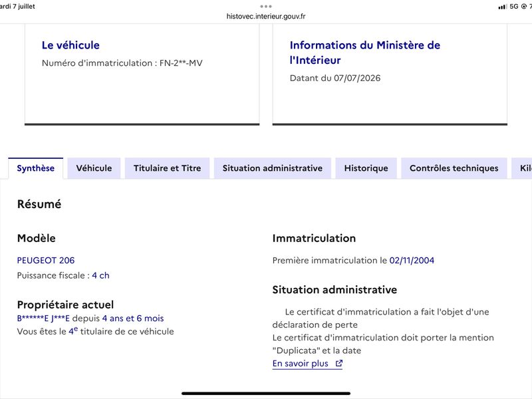Screen dimensions: 532x399
Task: Tap the Le véhicule card heading
Action: point(70,45)
